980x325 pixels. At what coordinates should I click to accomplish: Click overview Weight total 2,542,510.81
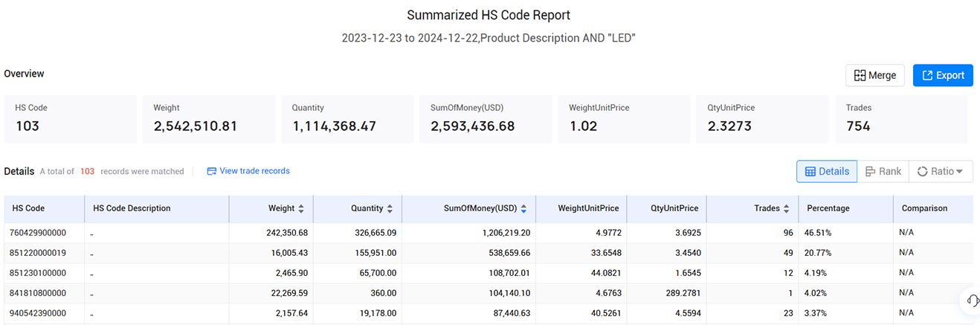pos(196,126)
